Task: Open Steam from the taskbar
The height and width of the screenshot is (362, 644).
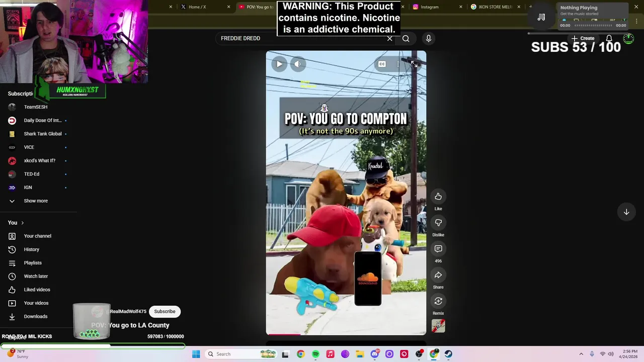Action: (x=448, y=354)
